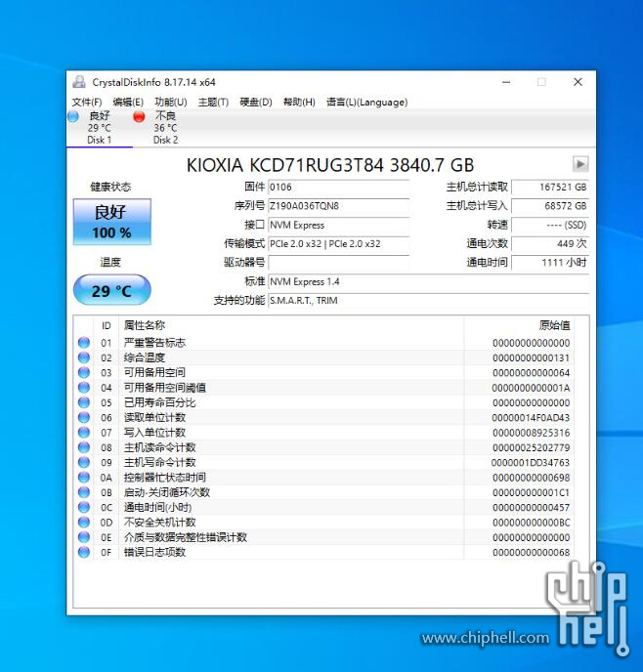
Task: Click the red status circle for Disk 2
Action: (x=139, y=116)
